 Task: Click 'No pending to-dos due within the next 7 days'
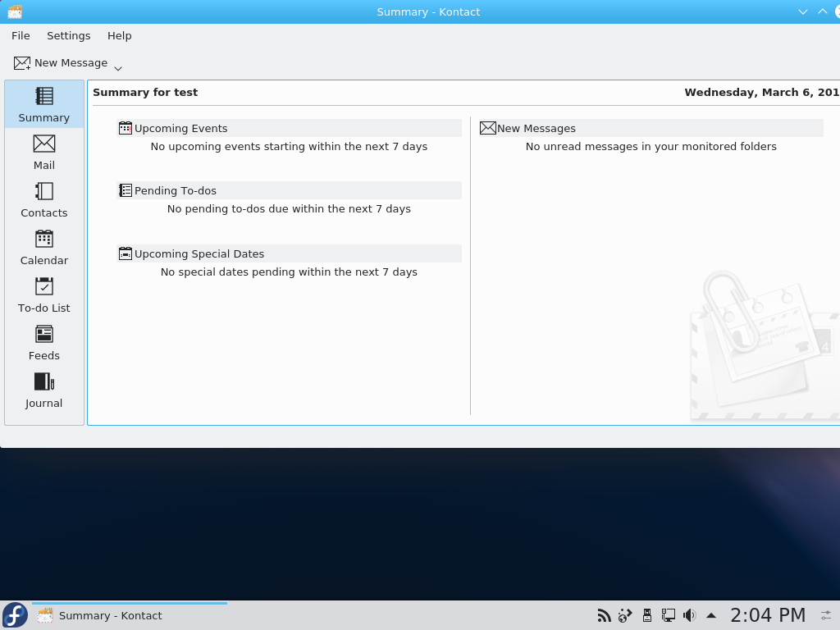click(x=289, y=208)
